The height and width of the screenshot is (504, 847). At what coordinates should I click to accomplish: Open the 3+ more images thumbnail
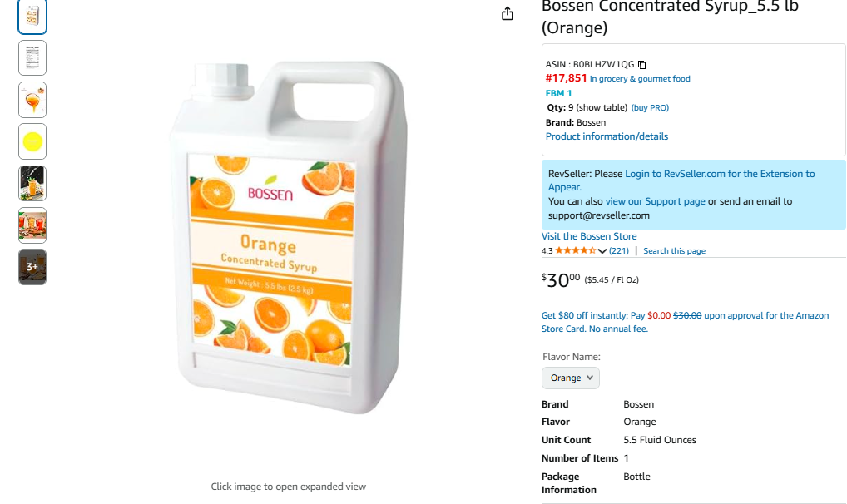[x=32, y=267]
